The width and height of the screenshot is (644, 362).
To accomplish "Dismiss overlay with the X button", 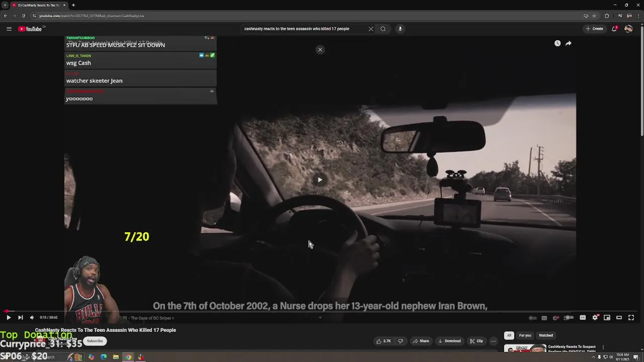I will pyautogui.click(x=320, y=49).
